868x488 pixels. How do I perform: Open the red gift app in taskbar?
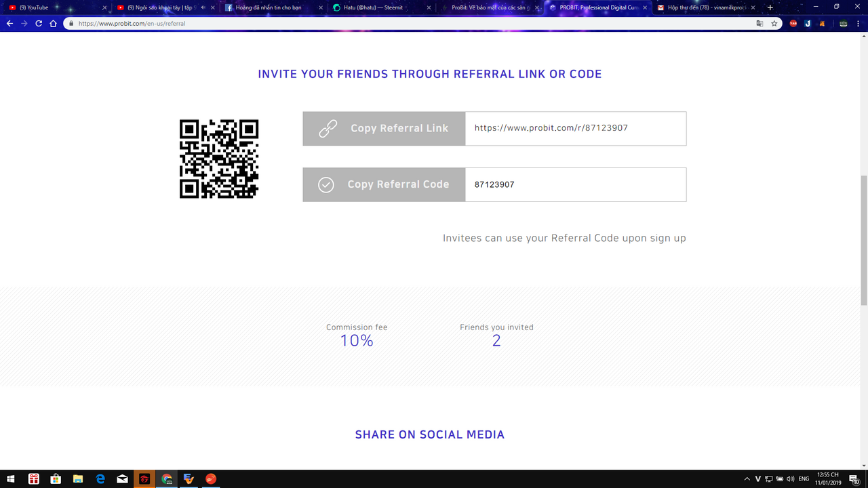tap(34, 479)
